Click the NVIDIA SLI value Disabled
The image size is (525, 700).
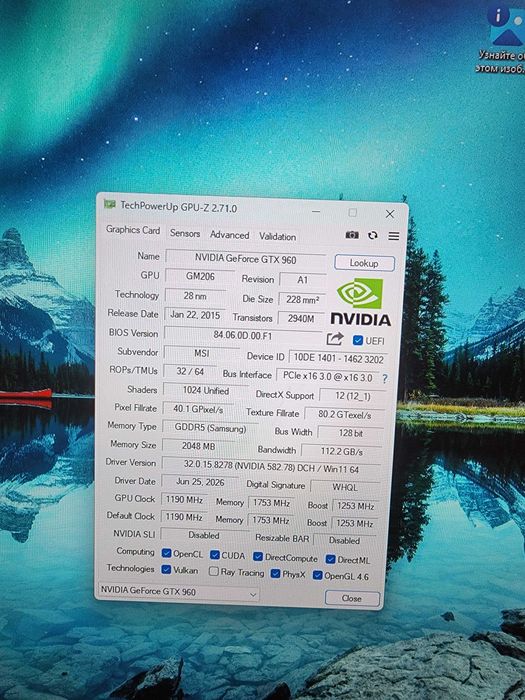click(204, 535)
